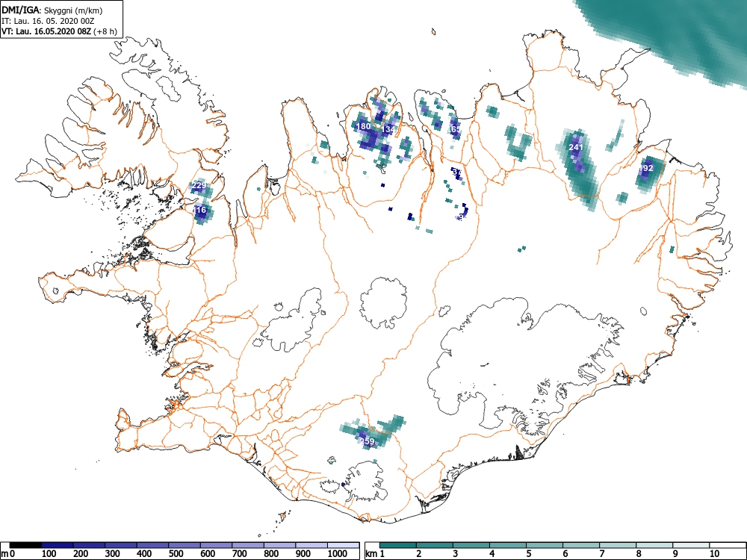Screen dimensions: 747x560
Task: Click the 900 label on the metres legend
Action: [x=303, y=554]
